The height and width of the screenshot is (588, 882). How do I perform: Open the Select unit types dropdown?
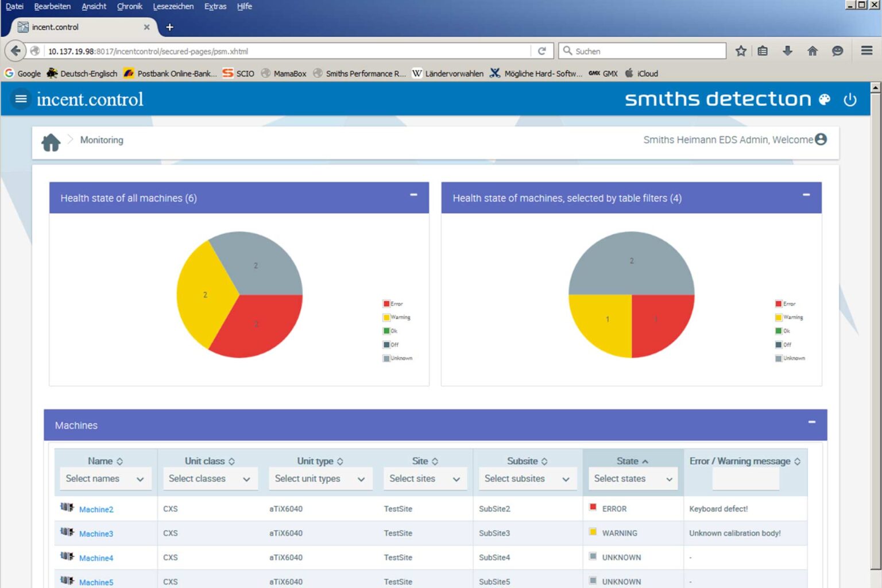click(319, 479)
